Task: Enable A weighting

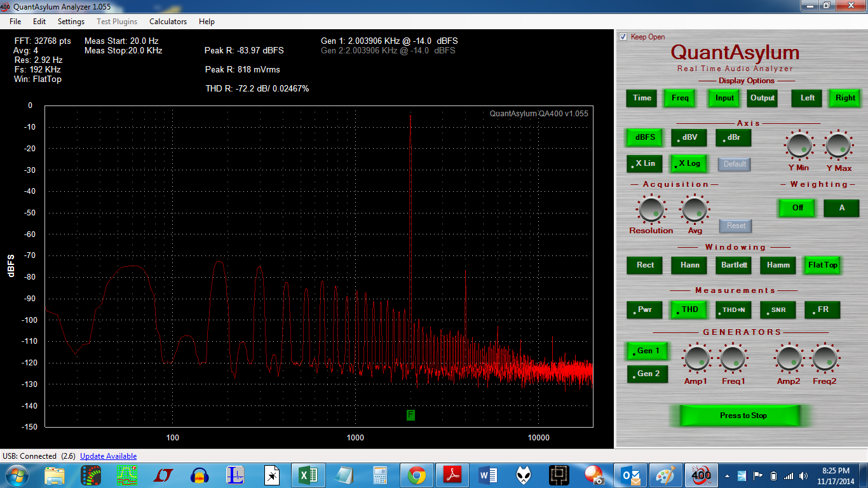Action: tap(842, 208)
